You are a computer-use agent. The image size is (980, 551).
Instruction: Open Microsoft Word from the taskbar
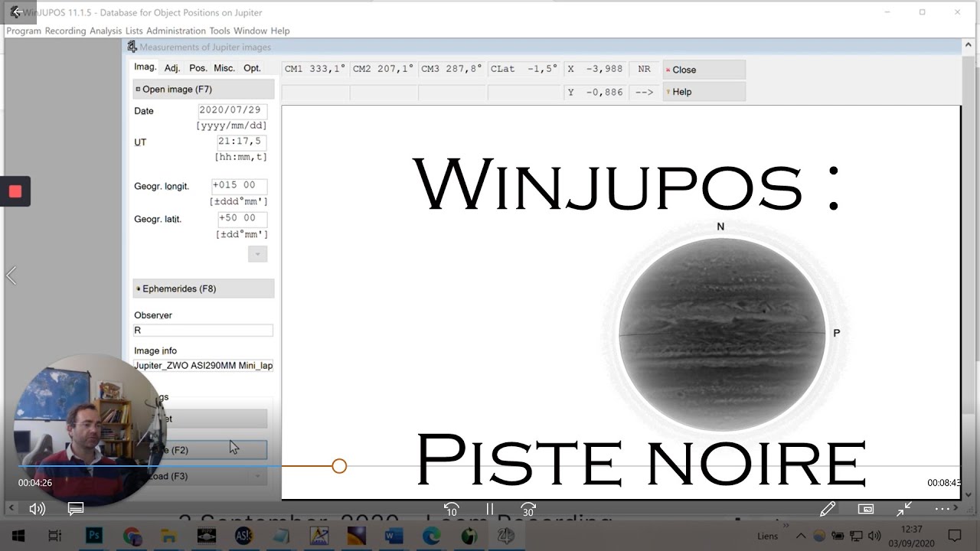pos(394,536)
